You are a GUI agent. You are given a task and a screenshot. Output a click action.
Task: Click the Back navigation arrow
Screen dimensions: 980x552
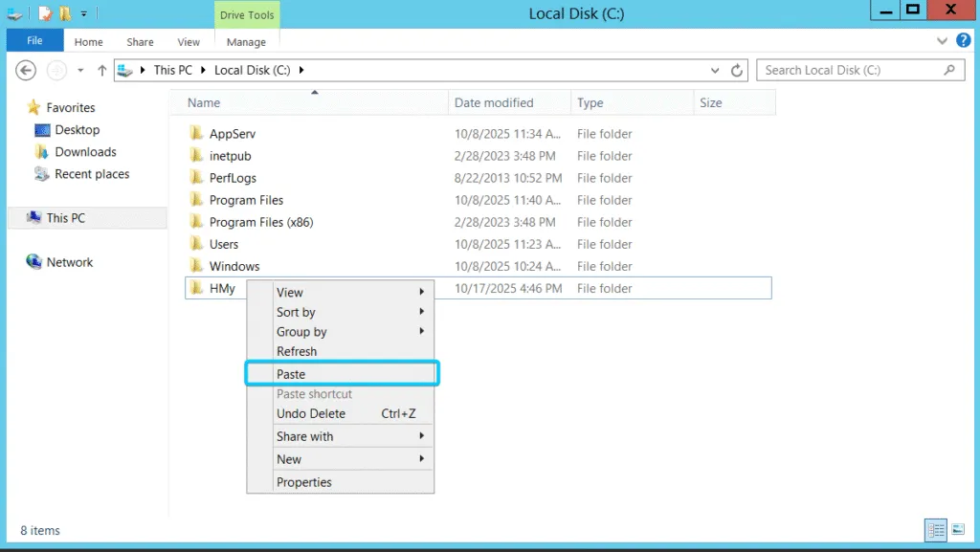tap(26, 70)
